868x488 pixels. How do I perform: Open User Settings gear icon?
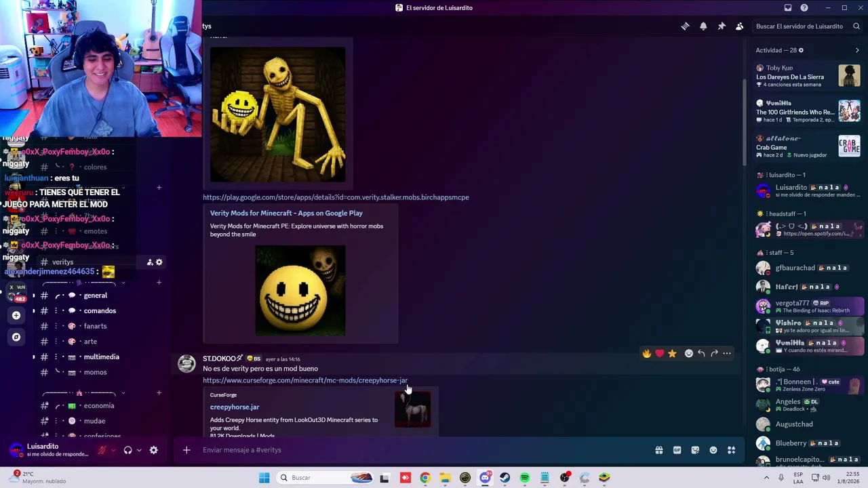[154, 450]
